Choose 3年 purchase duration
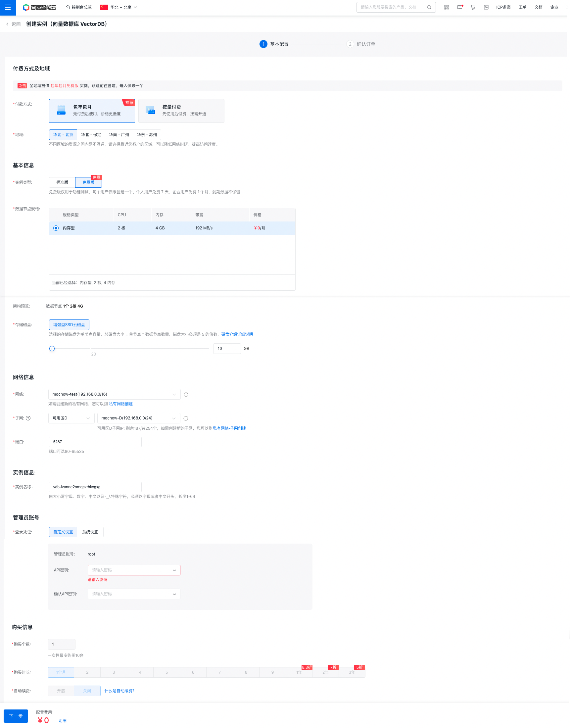Image resolution: width=570 pixels, height=728 pixels. 352,672
